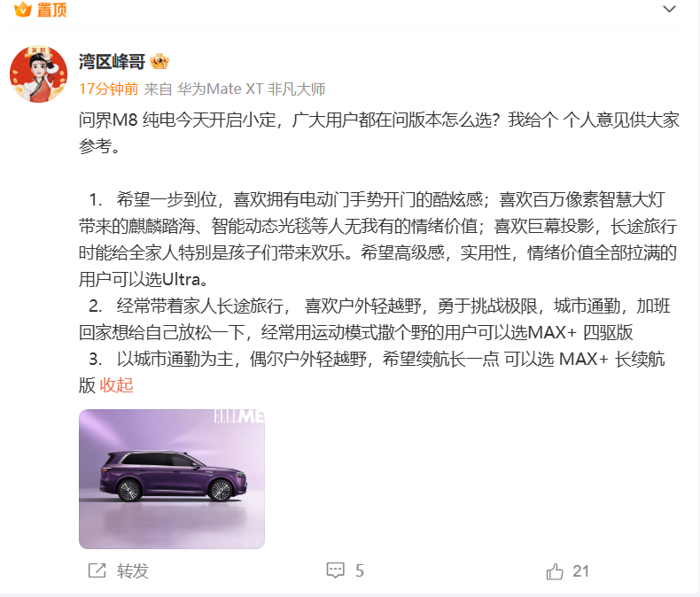Visit the 湾区峰哥 username link
Viewport: 700px width, 597px height.
112,62
